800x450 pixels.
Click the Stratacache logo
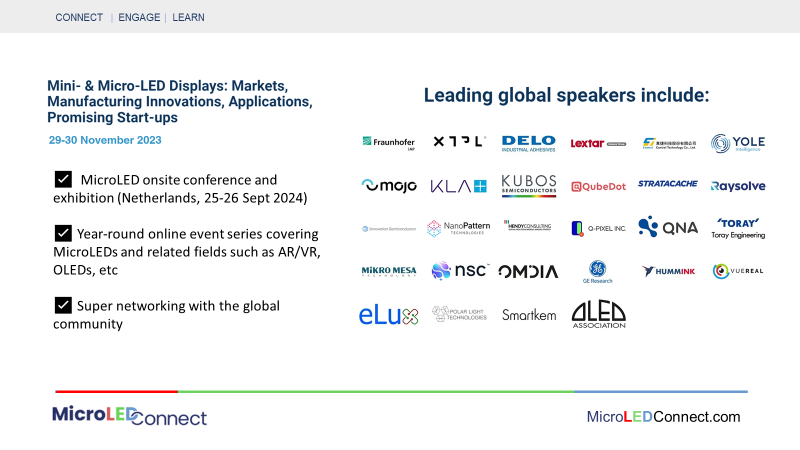pyautogui.click(x=667, y=184)
